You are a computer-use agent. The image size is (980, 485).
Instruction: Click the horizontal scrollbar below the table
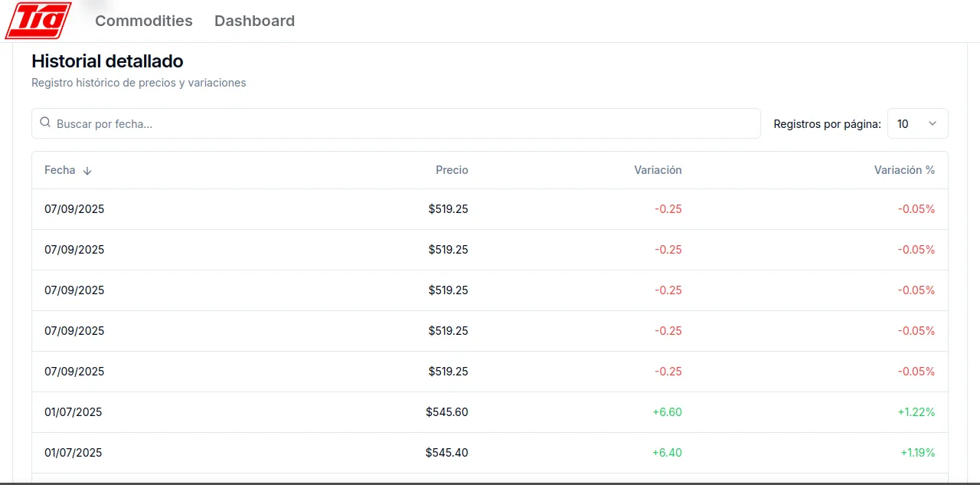click(490, 482)
